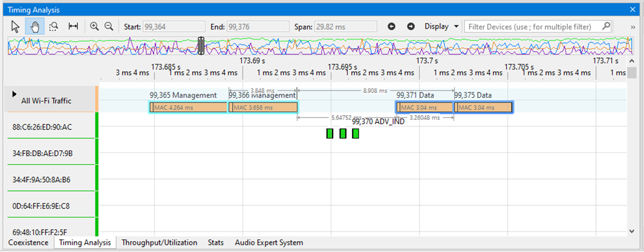Open the Stats tab

(216, 243)
